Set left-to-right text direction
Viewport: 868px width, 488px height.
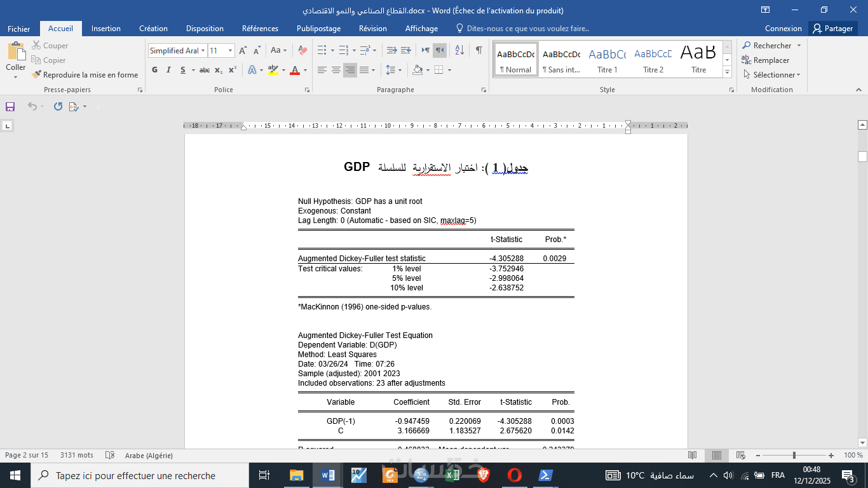click(x=426, y=50)
